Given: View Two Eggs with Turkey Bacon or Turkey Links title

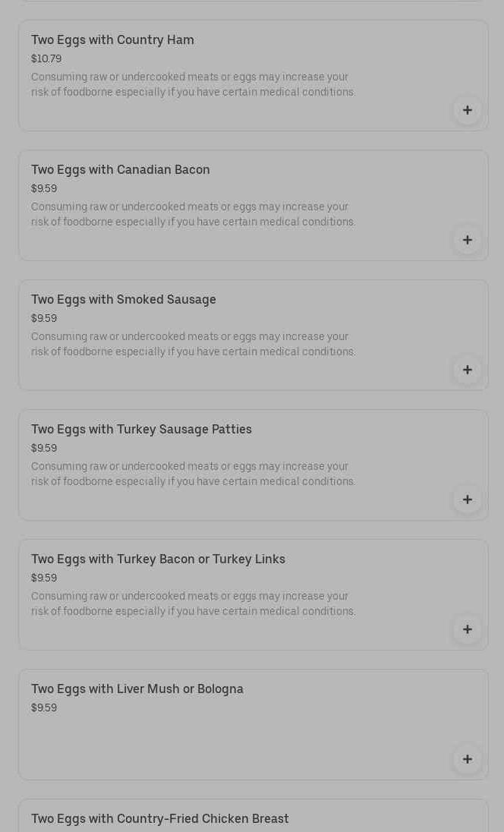Looking at the screenshot, I should click(158, 559).
